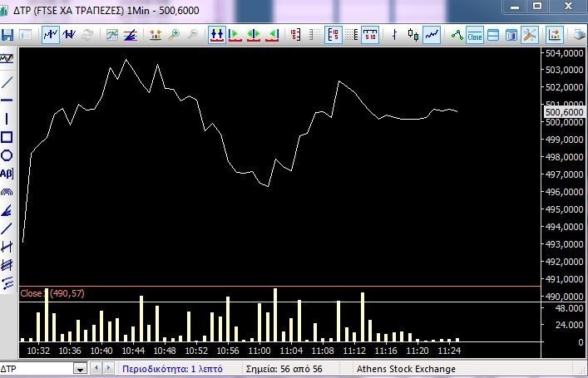Click the Athens Stock Exchange status label
This screenshot has width=588, height=378.
(x=407, y=369)
